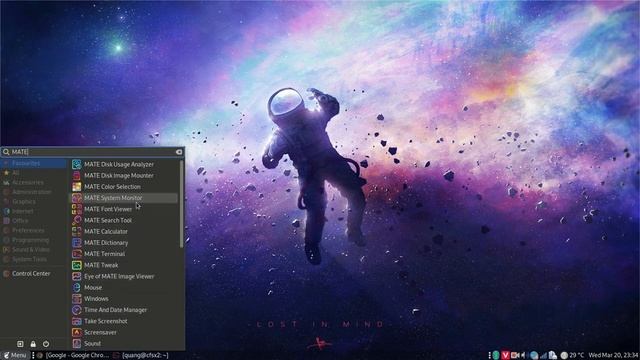Launch MATE Disk Usage Analyzer
Image resolution: width=640 pixels, height=360 pixels.
pos(124,164)
